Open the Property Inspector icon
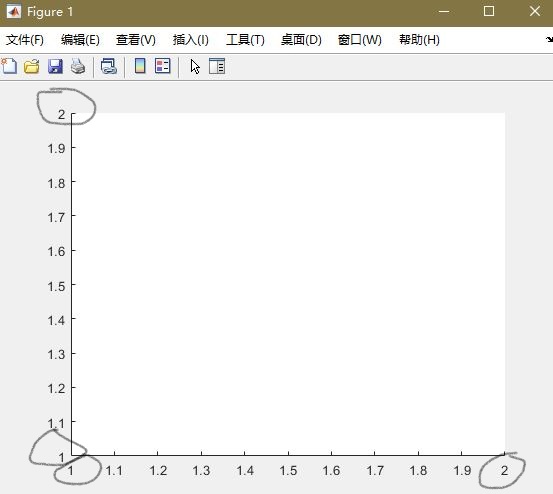The width and height of the screenshot is (553, 494). [217, 66]
